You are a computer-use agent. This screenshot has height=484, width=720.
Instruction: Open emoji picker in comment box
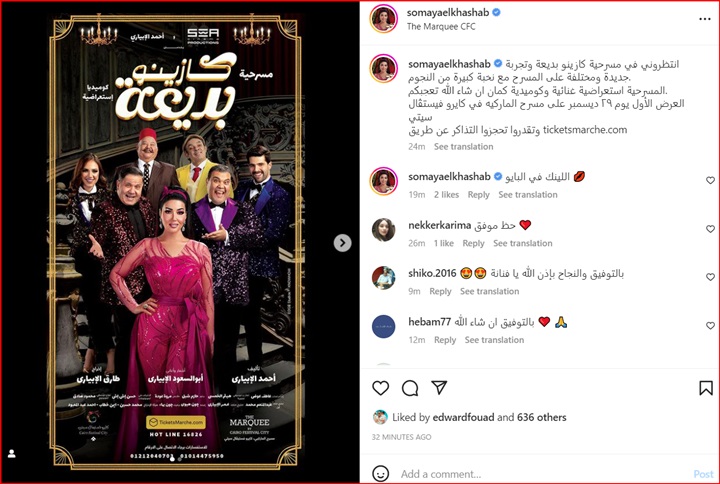[380, 473]
